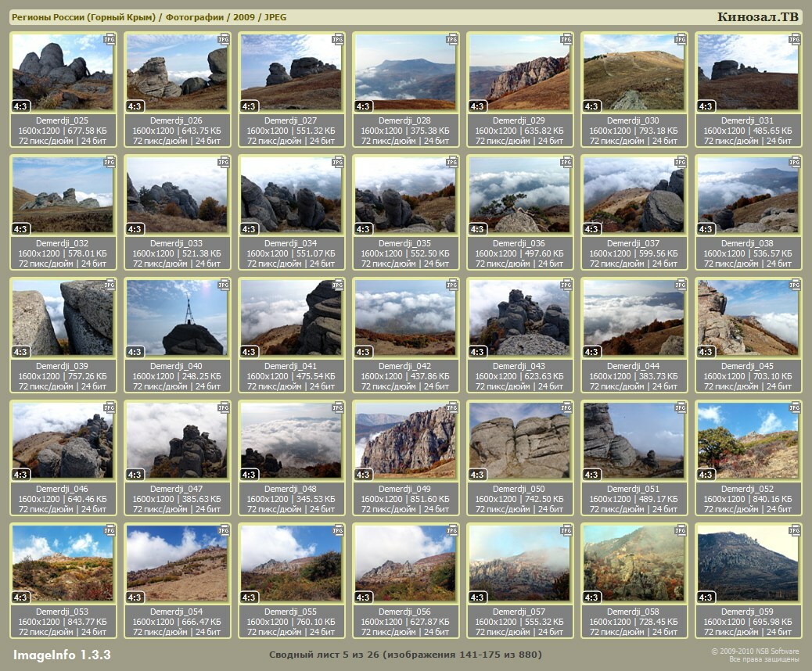The width and height of the screenshot is (812, 671).
Task: Open the Demerdji_029 cliff thumbnail
Action: point(519,72)
